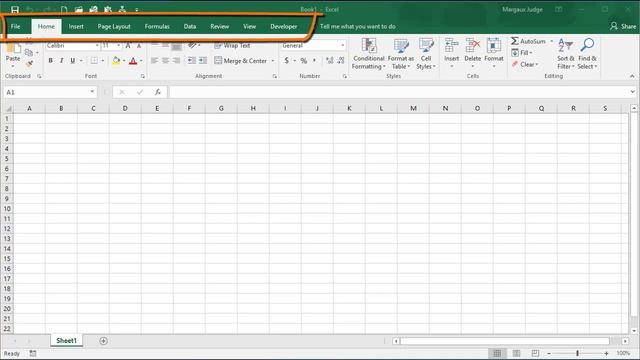640x360 pixels.
Task: Open the File tab
Action: [x=16, y=27]
